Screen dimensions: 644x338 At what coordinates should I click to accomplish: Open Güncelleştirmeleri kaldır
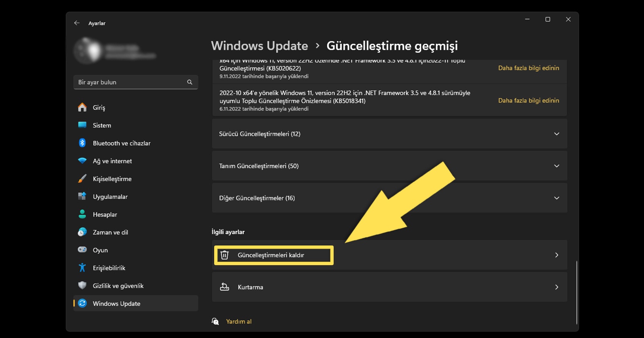point(390,255)
